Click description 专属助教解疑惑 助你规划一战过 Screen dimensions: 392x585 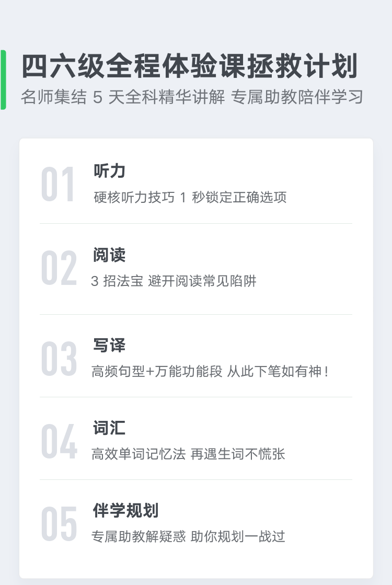(188, 536)
